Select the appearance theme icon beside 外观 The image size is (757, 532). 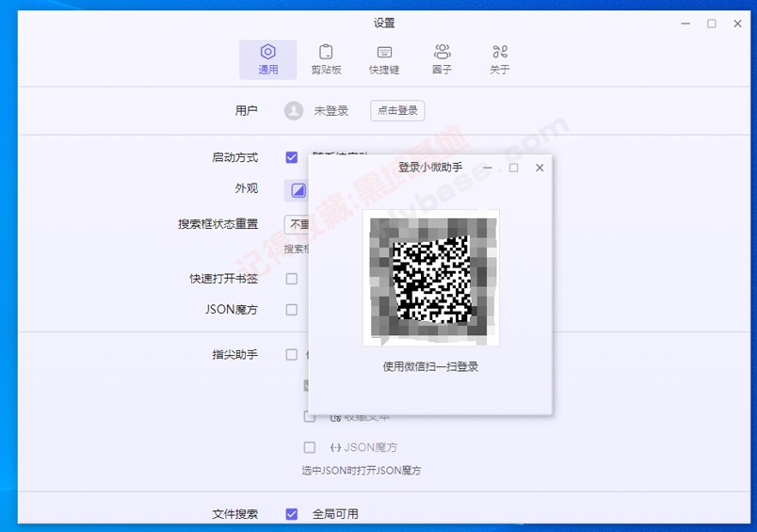(298, 191)
